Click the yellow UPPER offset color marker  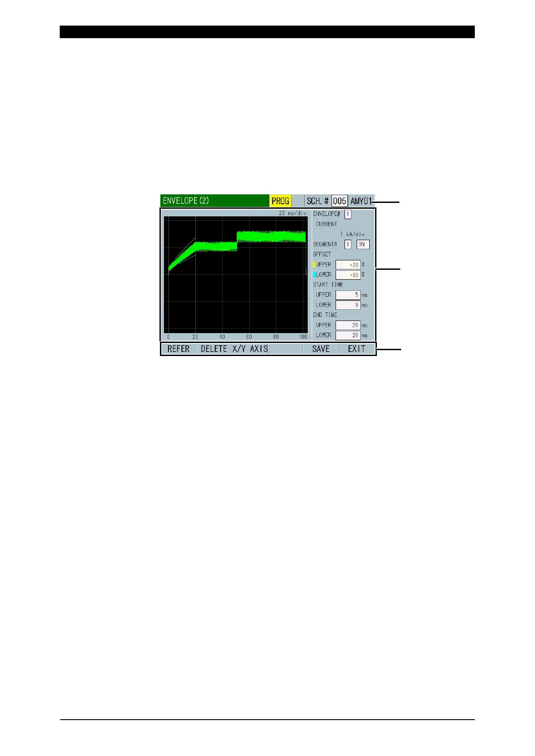(x=314, y=264)
